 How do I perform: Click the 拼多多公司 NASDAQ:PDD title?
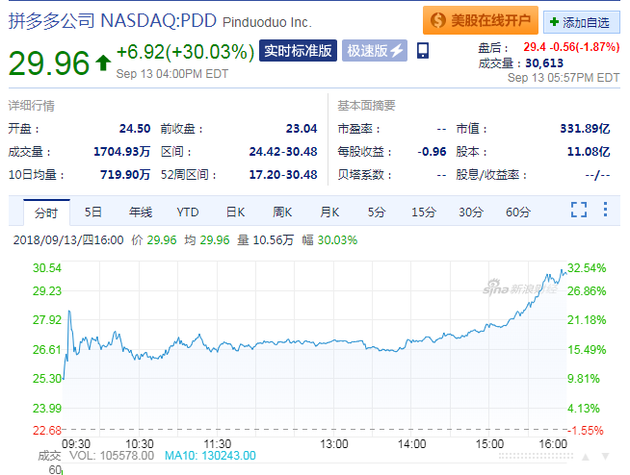[x=112, y=21]
